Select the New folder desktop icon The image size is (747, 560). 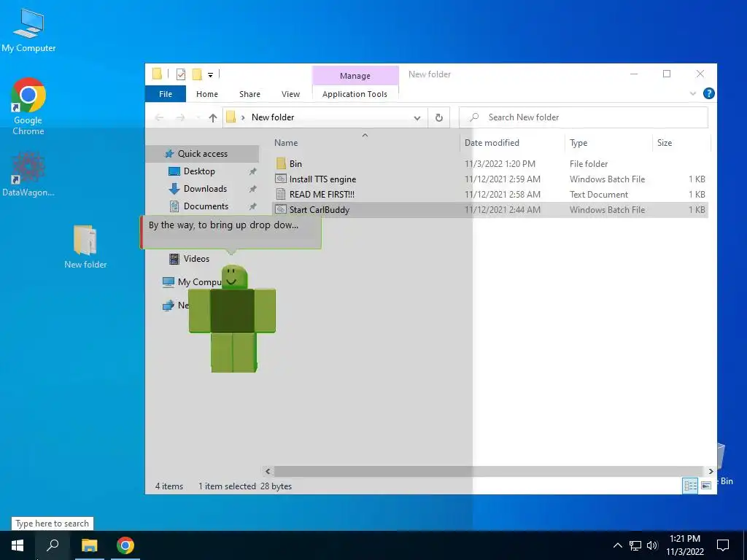pyautogui.click(x=85, y=246)
